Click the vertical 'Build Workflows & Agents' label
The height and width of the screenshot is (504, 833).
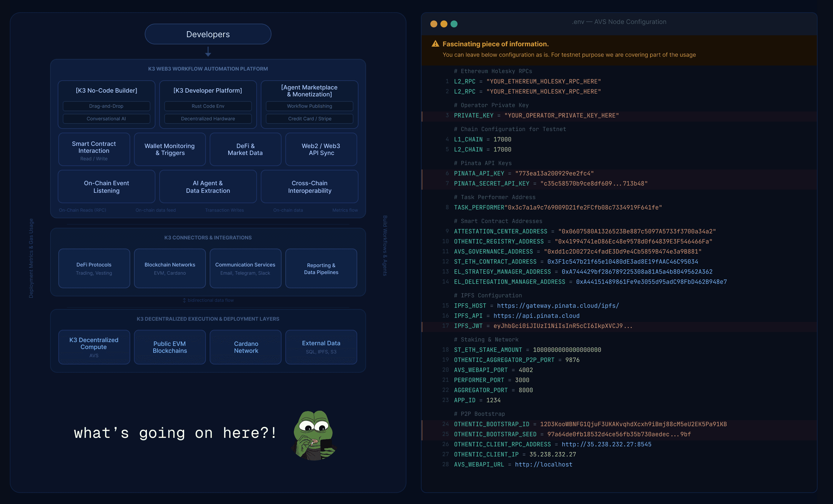(x=385, y=246)
